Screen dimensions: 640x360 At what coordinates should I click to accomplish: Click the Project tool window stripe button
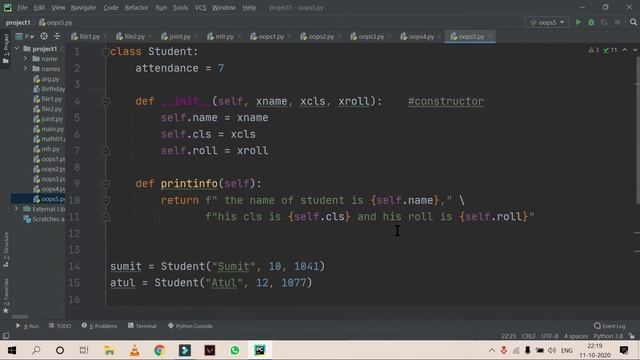(6, 48)
